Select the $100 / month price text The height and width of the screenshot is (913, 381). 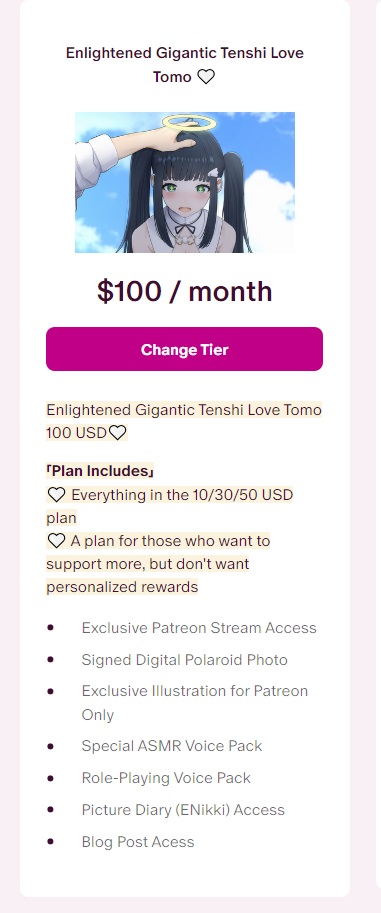pos(185,291)
